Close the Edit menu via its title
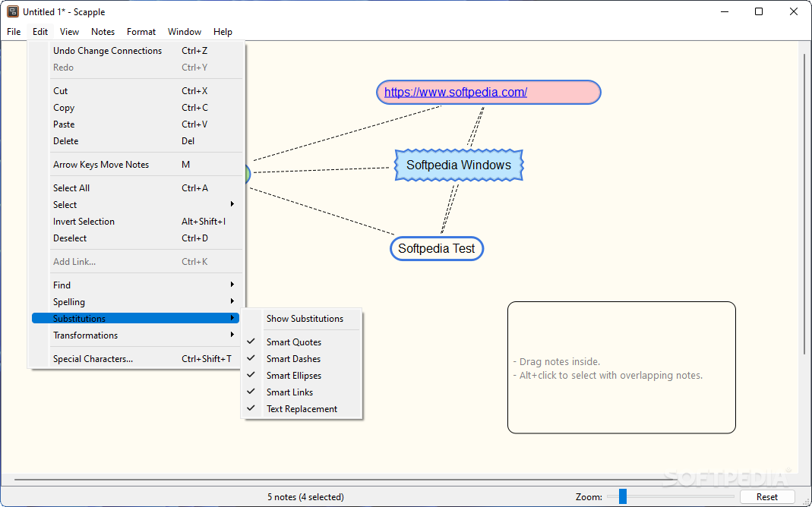The width and height of the screenshot is (812, 507). pos(40,32)
